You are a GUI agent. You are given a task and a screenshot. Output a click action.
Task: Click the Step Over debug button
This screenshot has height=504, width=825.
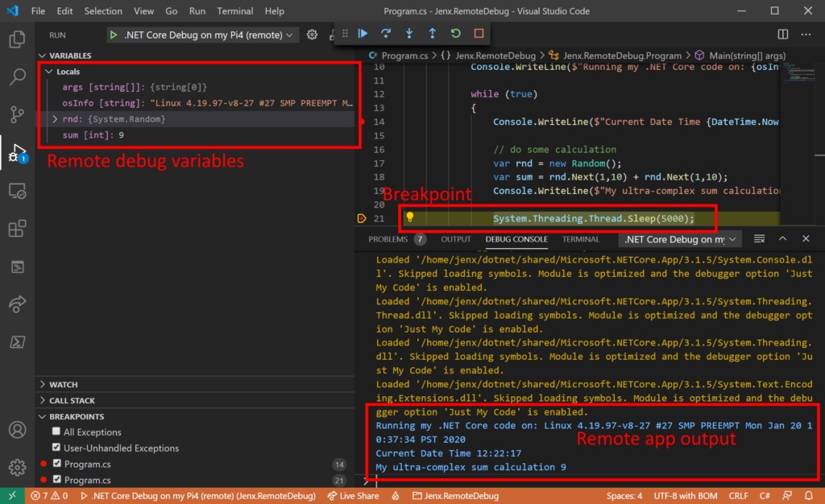click(x=386, y=34)
